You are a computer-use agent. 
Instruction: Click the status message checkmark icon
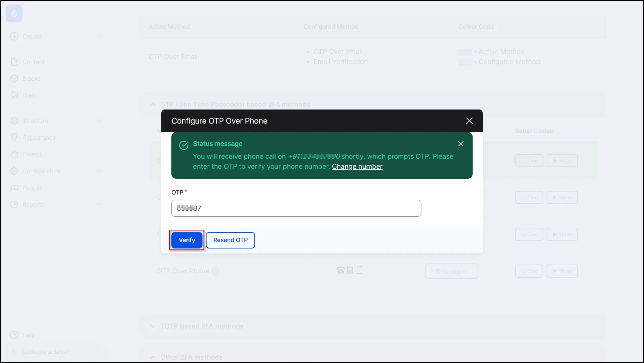[x=184, y=145]
